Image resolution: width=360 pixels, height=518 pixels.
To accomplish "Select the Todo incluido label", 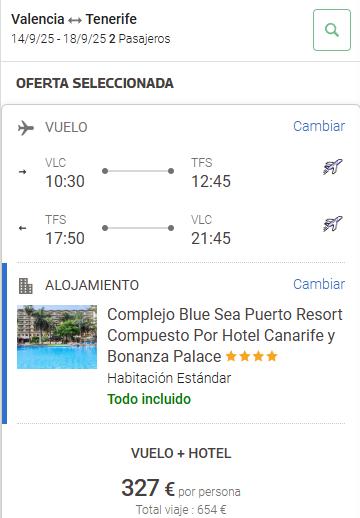I will [x=149, y=399].
